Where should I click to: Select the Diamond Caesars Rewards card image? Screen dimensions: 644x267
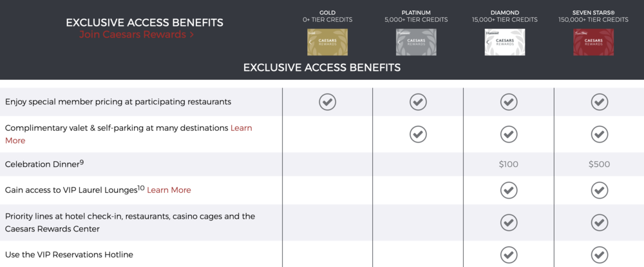pos(505,42)
